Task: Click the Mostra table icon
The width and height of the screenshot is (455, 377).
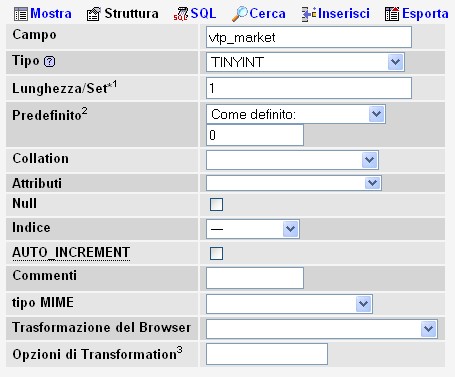Action: tap(21, 14)
